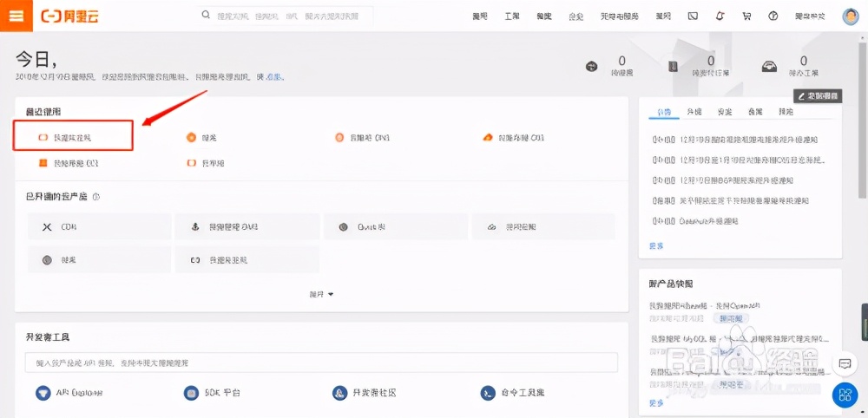Open the 工单 menu in the top bar

click(512, 16)
